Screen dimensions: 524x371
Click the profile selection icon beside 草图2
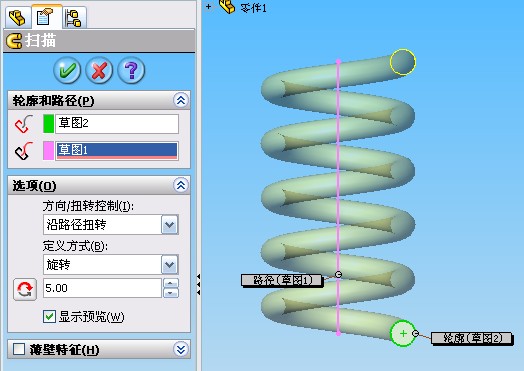[x=24, y=124]
